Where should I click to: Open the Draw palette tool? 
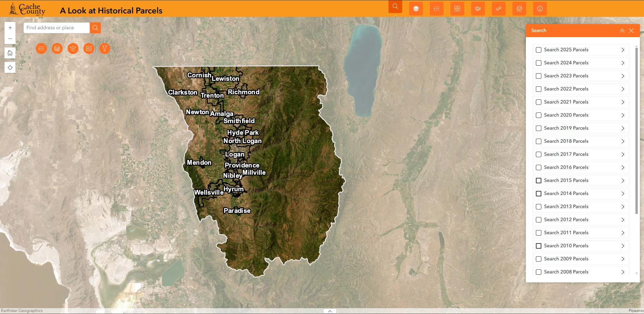pyautogui.click(x=478, y=9)
